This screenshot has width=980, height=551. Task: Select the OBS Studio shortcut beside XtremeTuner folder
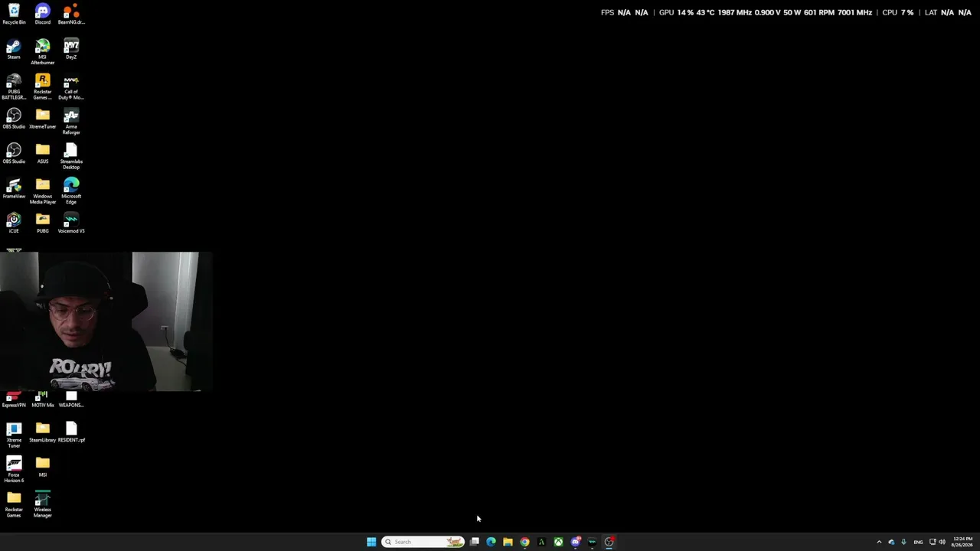point(14,119)
